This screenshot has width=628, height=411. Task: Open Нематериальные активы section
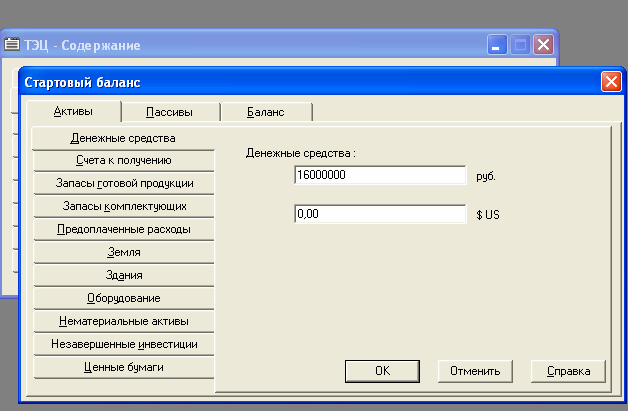click(x=124, y=321)
